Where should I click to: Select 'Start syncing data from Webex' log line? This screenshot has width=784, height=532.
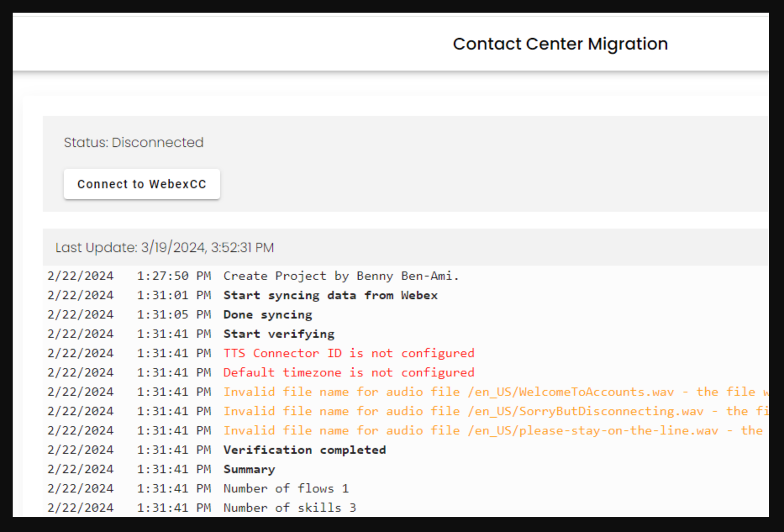pyautogui.click(x=331, y=295)
